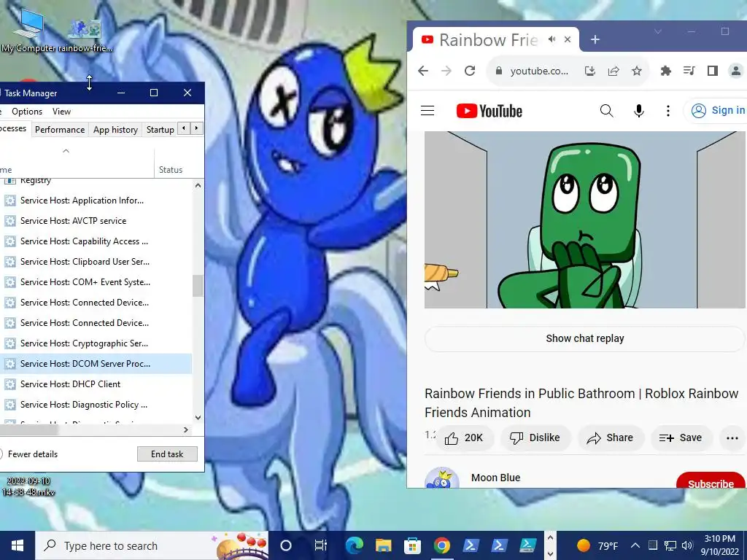Select Service Host: DHCP Client row
747x560 pixels.
(96, 384)
